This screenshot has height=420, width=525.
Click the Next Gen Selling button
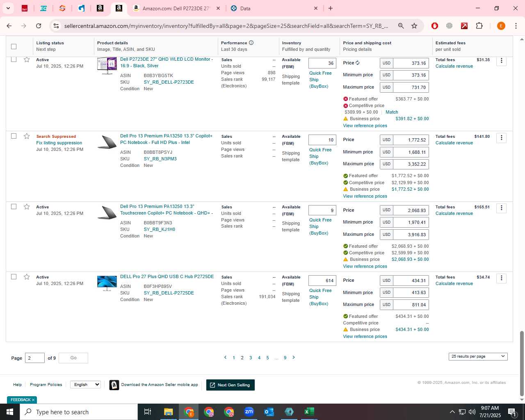click(x=230, y=385)
